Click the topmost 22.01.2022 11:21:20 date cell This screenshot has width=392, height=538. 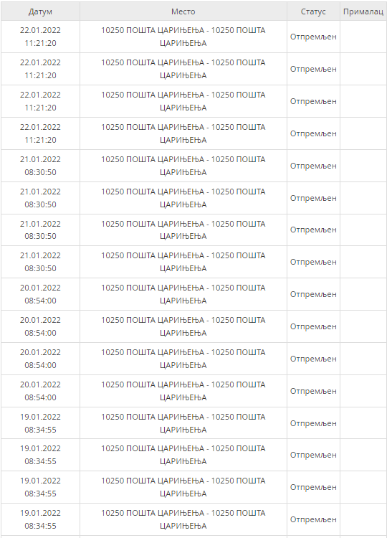click(40, 37)
